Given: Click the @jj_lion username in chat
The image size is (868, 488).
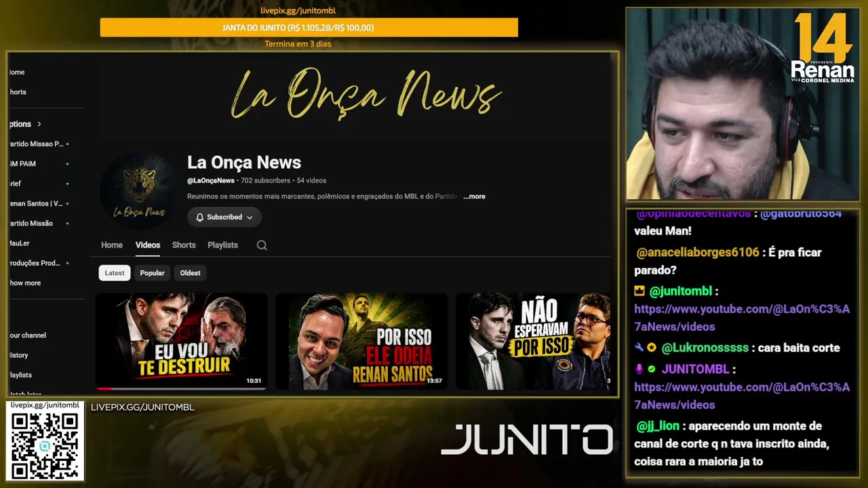Looking at the screenshot, I should click(658, 426).
